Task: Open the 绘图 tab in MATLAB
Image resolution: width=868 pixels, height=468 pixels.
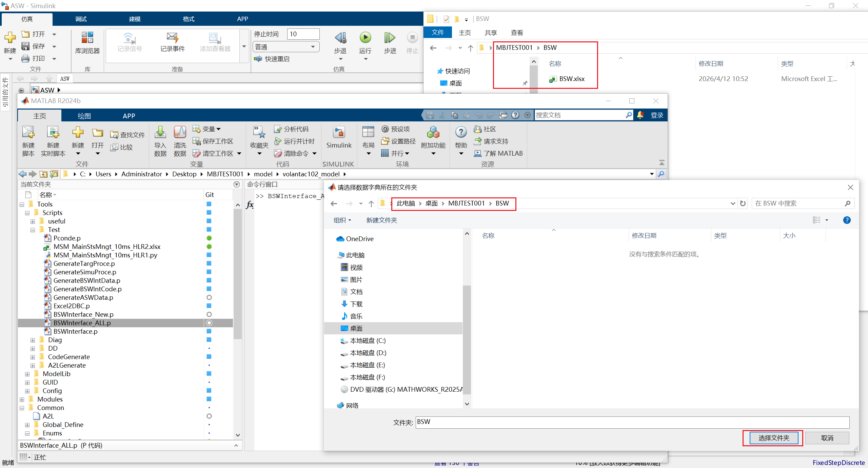Action: [84, 116]
